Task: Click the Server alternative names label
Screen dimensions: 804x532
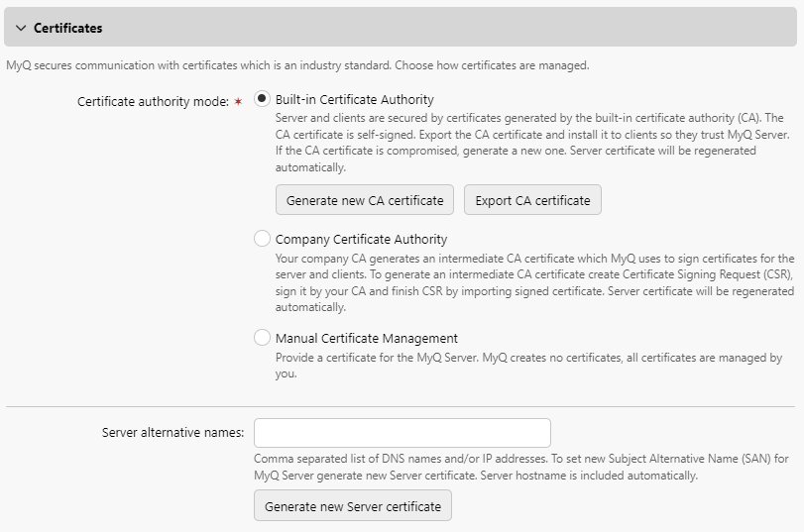Action: pyautogui.click(x=172, y=433)
